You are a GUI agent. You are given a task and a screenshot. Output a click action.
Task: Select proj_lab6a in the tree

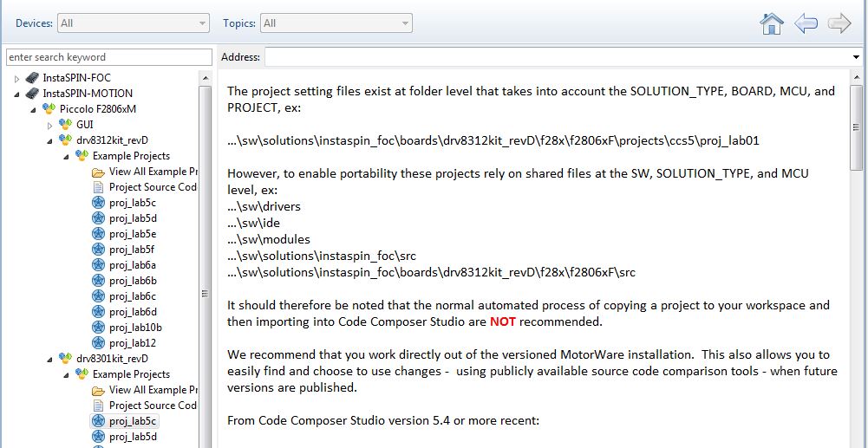click(x=133, y=265)
